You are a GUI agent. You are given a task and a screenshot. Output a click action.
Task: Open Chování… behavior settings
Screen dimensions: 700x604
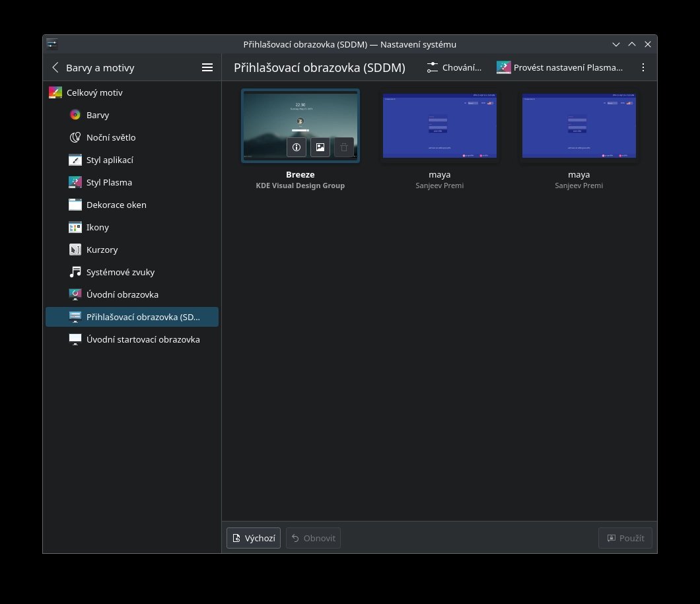[x=454, y=67]
